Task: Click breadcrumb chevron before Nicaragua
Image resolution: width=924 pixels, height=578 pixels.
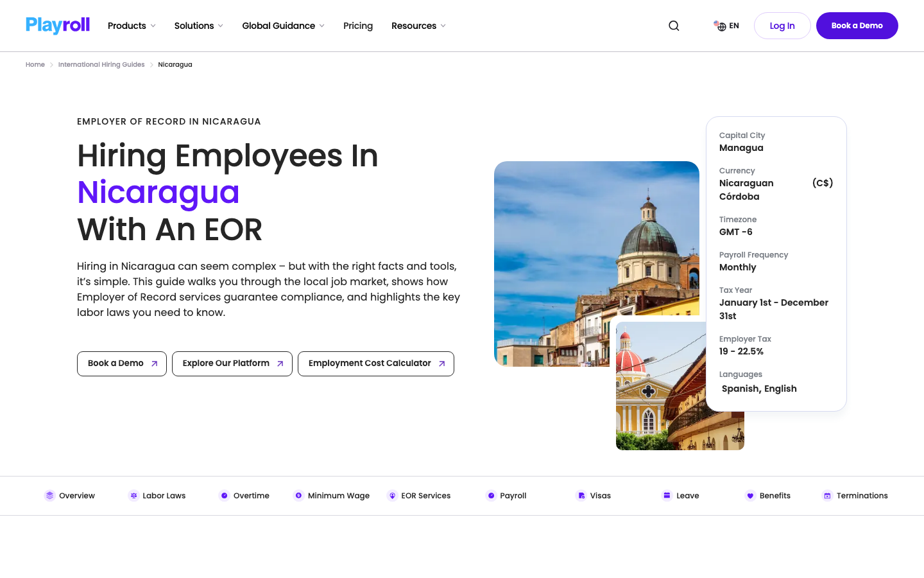Action: click(151, 65)
